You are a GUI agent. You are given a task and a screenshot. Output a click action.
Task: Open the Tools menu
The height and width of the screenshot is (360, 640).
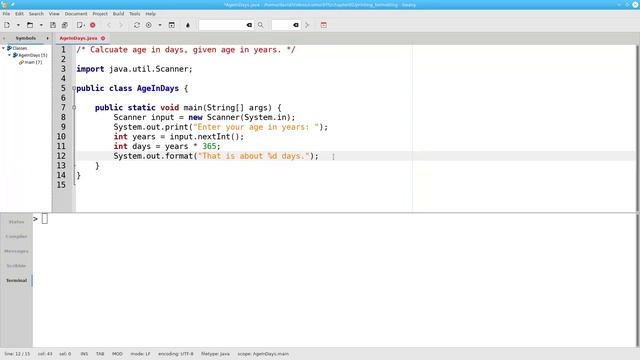(135, 14)
